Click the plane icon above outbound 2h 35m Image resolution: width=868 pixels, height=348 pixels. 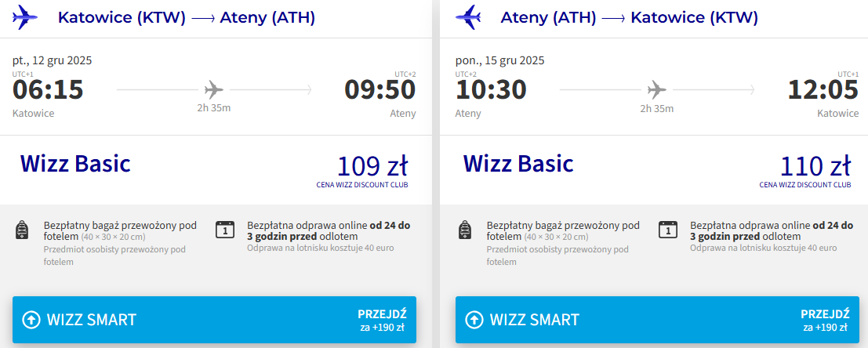[213, 89]
